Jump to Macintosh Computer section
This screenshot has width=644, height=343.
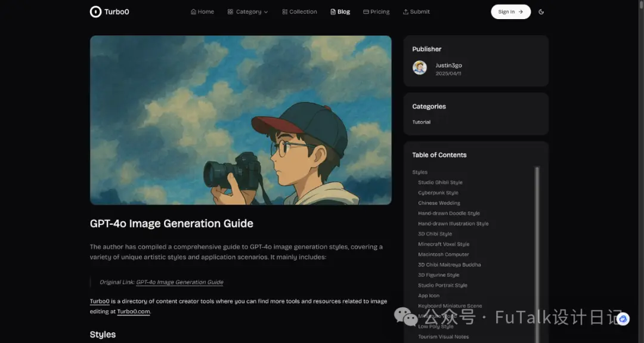pos(444,254)
